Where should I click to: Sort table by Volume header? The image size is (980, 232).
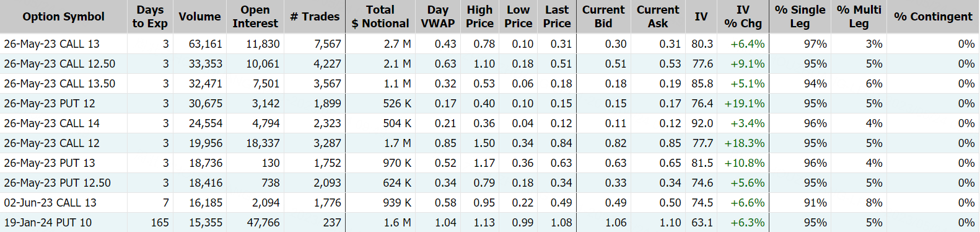point(199,17)
